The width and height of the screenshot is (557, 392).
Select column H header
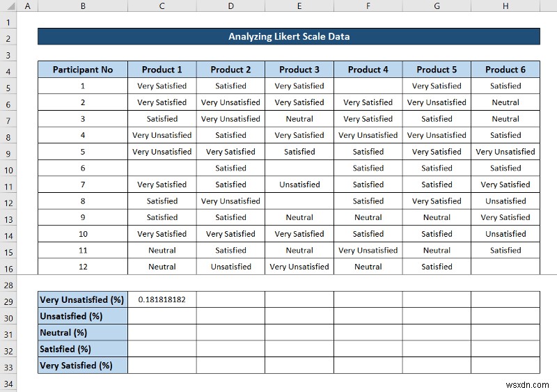[x=505, y=6]
